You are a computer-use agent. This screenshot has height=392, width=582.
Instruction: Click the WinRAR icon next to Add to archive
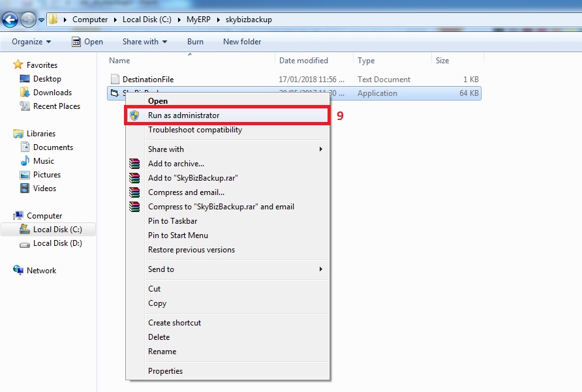coord(134,164)
